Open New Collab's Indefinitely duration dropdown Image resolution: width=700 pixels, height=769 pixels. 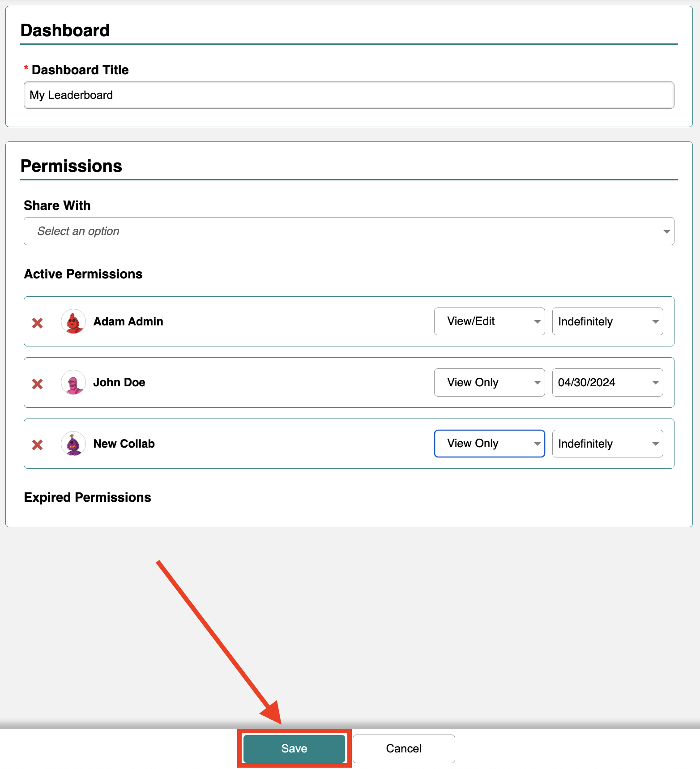pos(608,444)
